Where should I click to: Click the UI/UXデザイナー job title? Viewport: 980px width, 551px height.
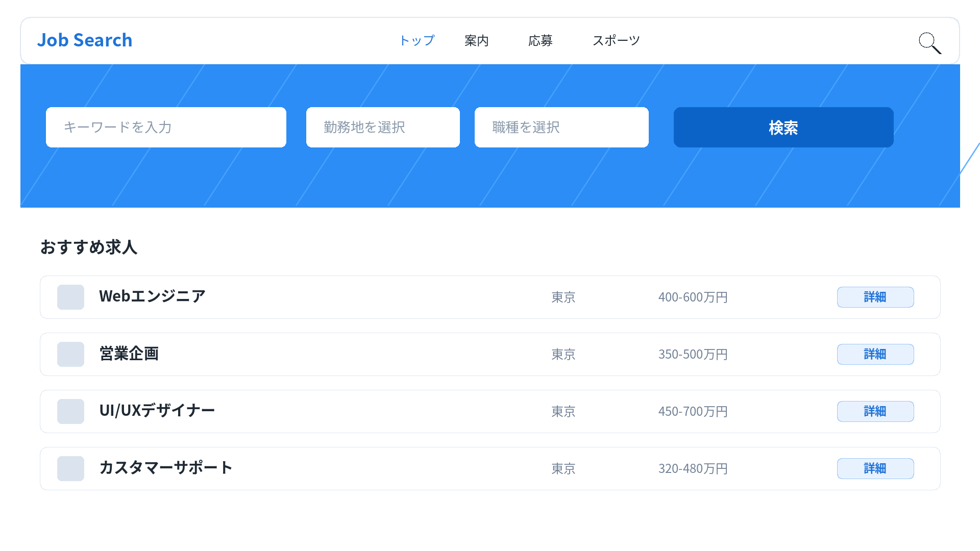pos(157,411)
